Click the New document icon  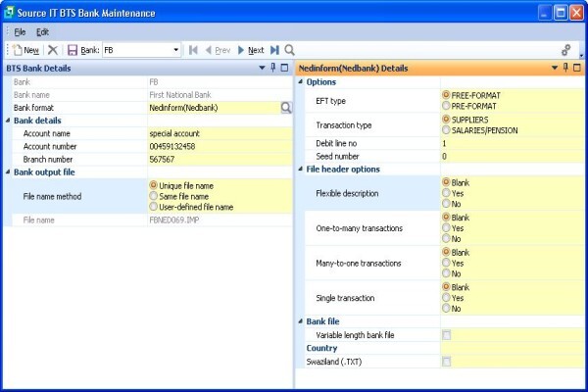coord(18,50)
